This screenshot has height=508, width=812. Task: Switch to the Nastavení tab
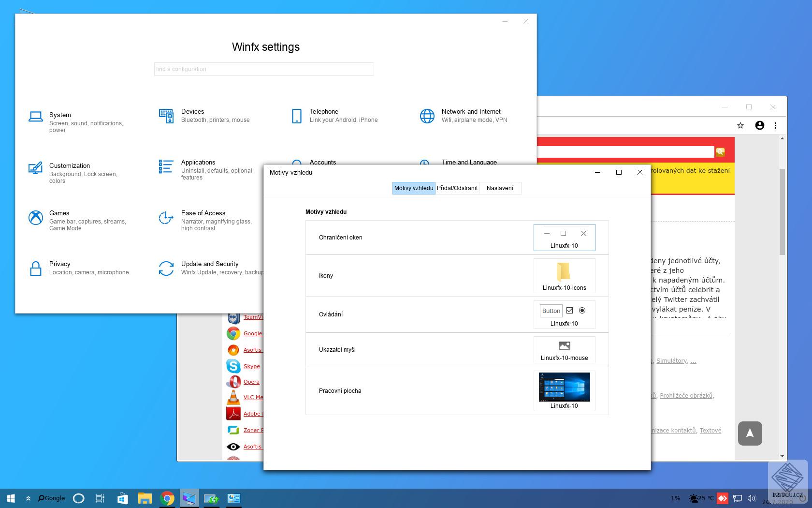(500, 188)
